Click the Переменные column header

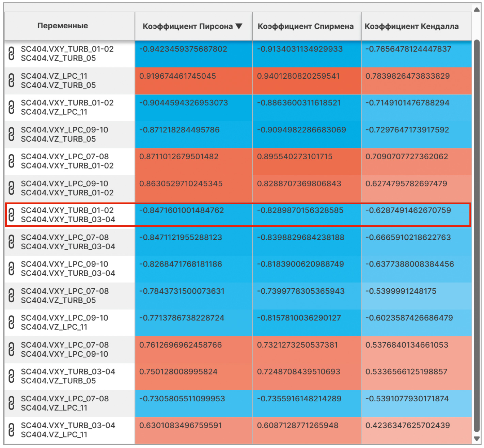63,26
